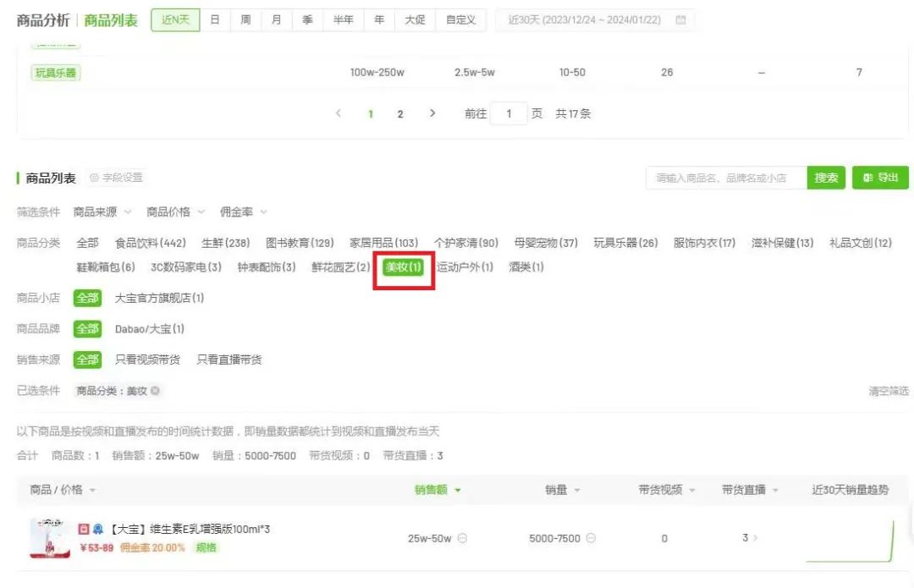Click the green 搜索 button

point(826,178)
